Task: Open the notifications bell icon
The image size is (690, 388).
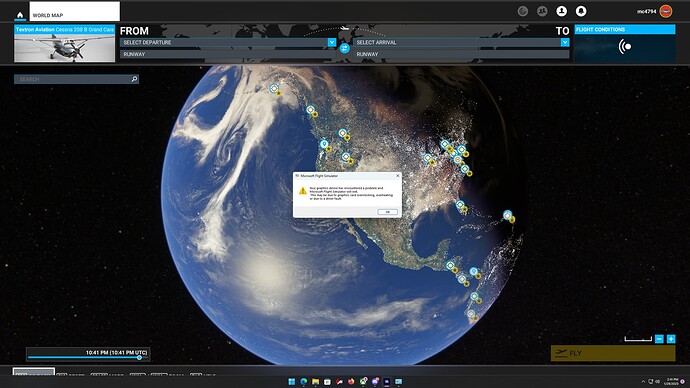Action: pyautogui.click(x=581, y=11)
